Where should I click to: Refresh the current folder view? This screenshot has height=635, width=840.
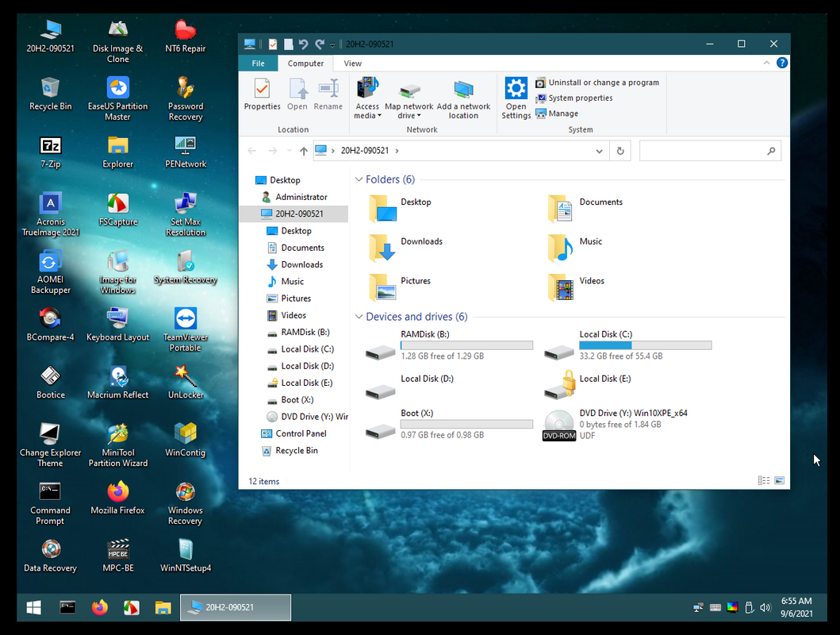620,151
